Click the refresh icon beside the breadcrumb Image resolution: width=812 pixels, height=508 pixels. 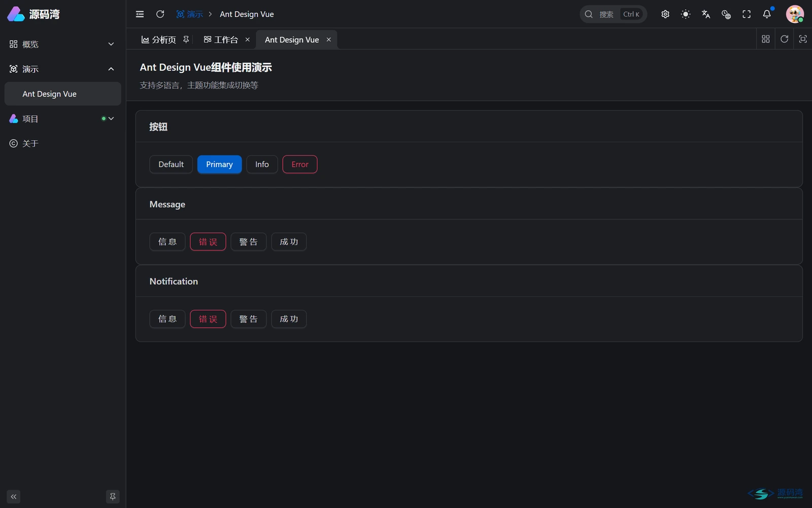coord(160,14)
